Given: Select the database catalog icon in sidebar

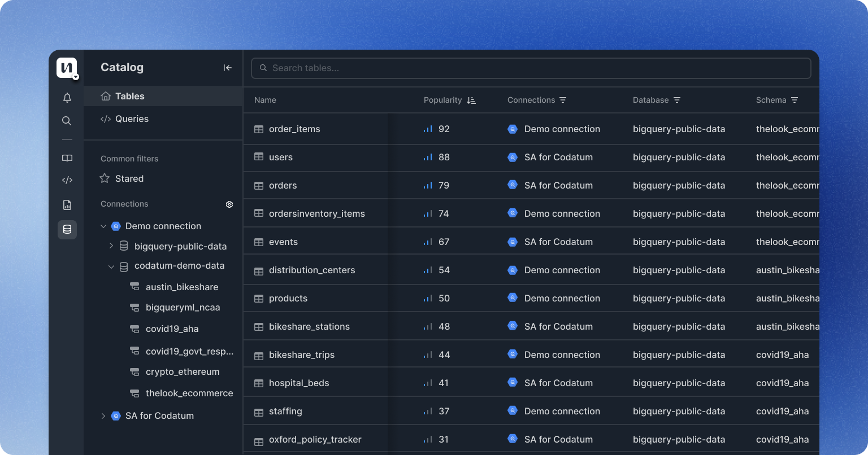Looking at the screenshot, I should tap(67, 230).
